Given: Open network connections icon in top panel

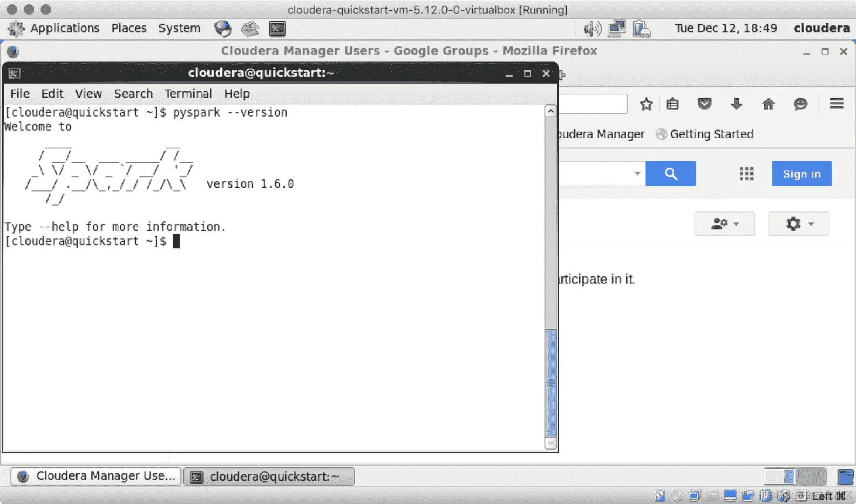Looking at the screenshot, I should [x=617, y=28].
